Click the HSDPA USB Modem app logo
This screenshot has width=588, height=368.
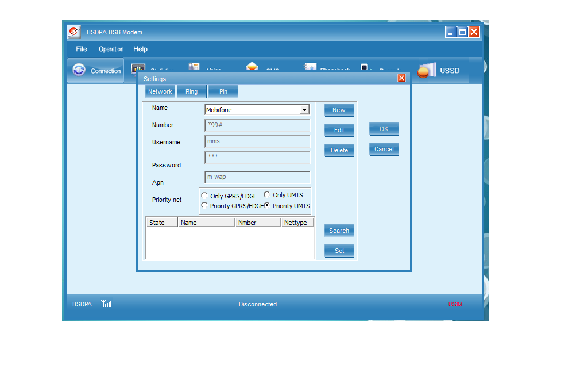coord(74,32)
